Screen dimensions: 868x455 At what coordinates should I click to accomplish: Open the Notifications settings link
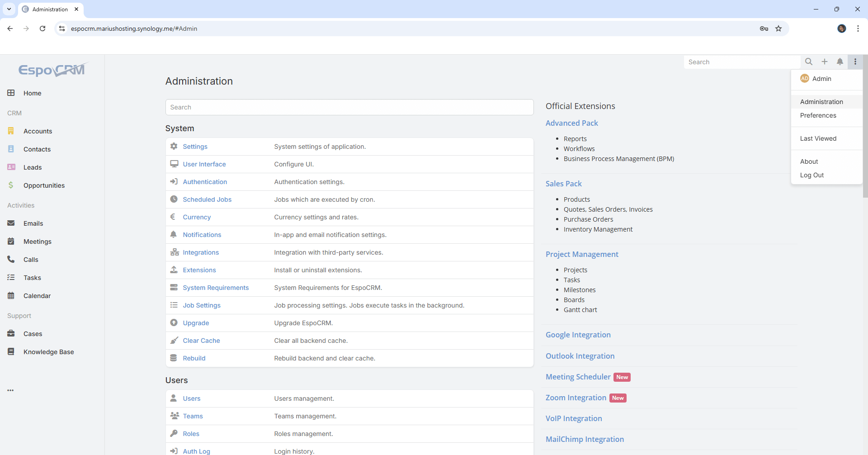202,235
